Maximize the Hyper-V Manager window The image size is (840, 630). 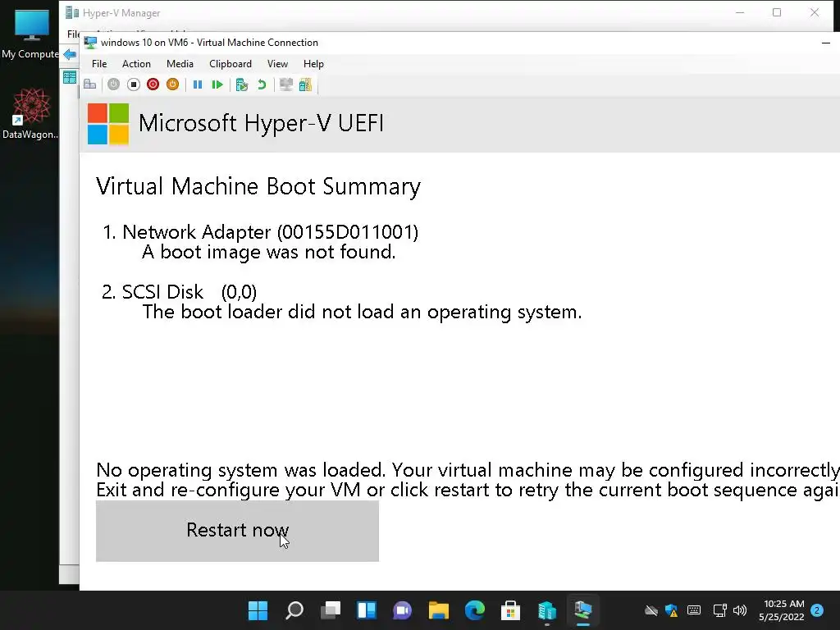click(x=777, y=12)
